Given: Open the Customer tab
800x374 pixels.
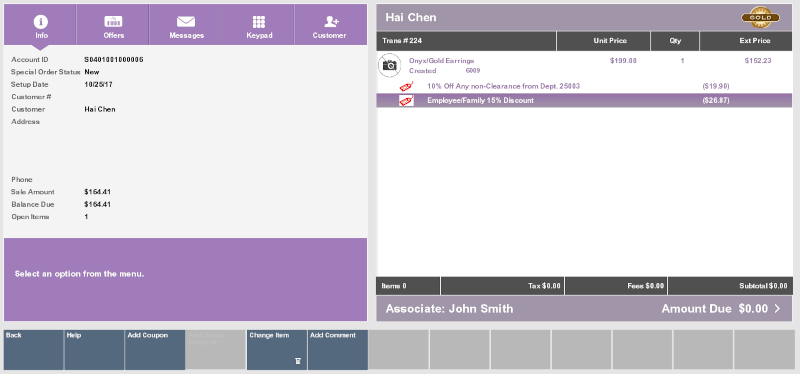Looking at the screenshot, I should (x=331, y=25).
